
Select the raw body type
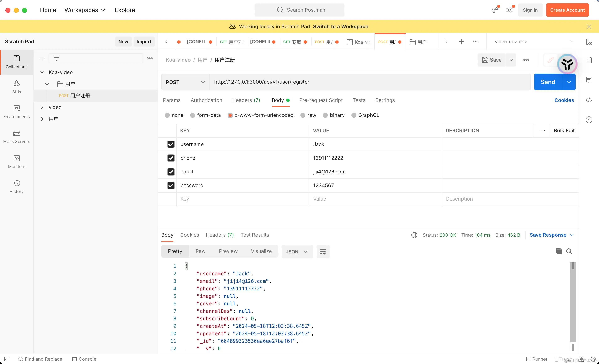303,115
